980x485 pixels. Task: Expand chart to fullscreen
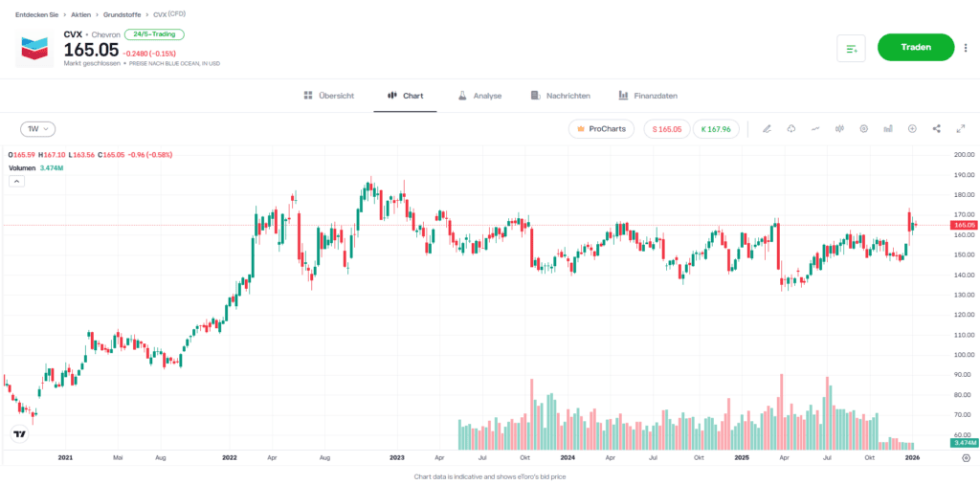coord(961,129)
